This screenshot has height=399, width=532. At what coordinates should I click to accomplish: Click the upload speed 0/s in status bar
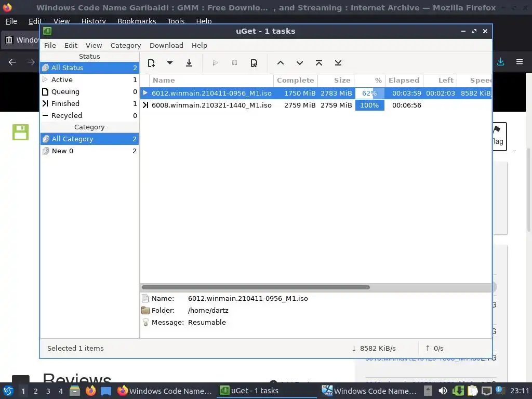tap(435, 349)
